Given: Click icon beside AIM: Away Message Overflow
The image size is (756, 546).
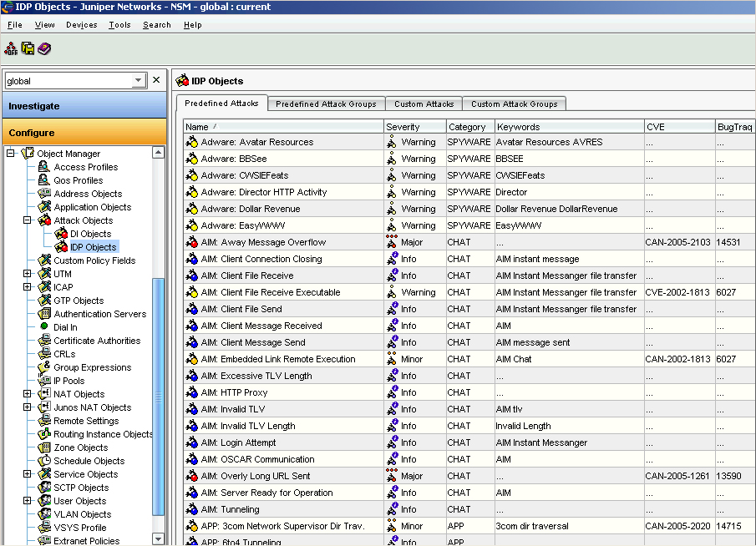Looking at the screenshot, I should [x=191, y=242].
